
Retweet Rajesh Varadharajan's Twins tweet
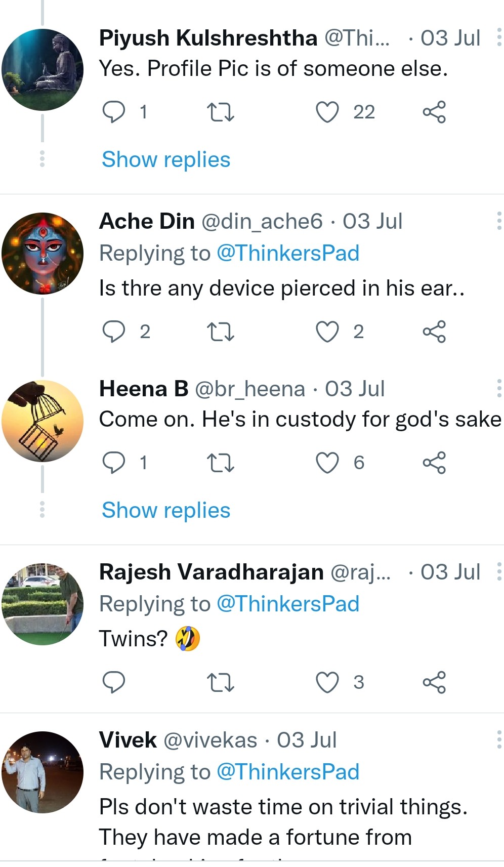[x=221, y=682]
